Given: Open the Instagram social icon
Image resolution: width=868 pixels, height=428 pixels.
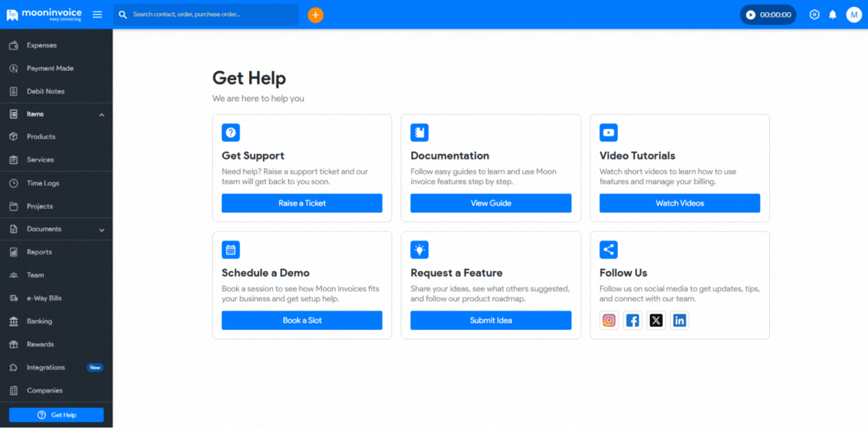Looking at the screenshot, I should click(x=609, y=320).
